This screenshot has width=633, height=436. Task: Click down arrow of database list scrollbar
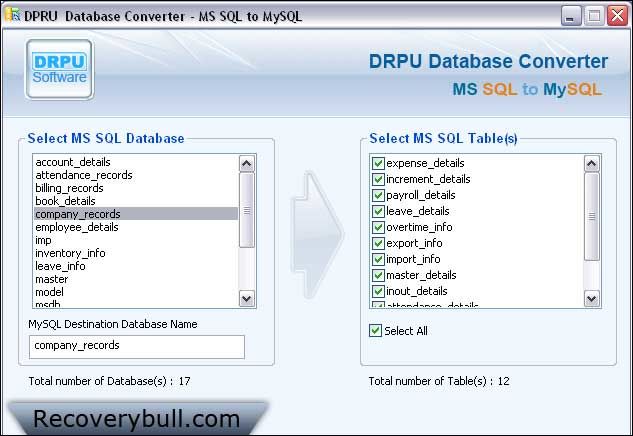pos(247,299)
